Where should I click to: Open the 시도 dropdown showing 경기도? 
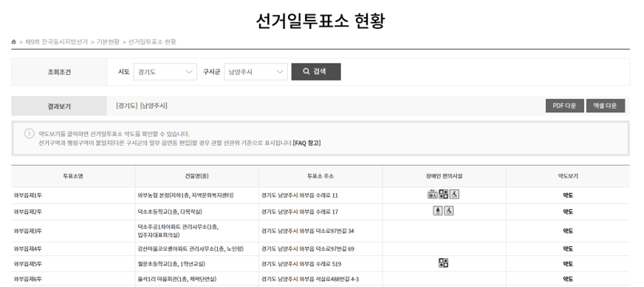point(165,72)
